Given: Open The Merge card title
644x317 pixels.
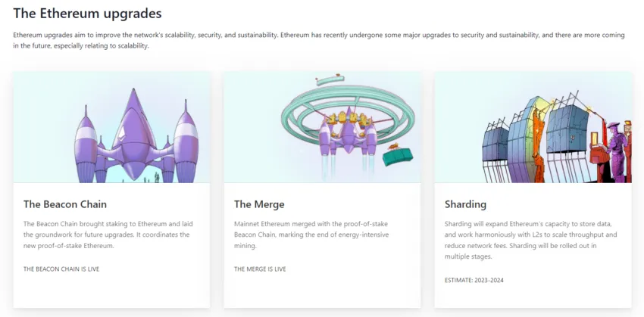Looking at the screenshot, I should (x=259, y=204).
